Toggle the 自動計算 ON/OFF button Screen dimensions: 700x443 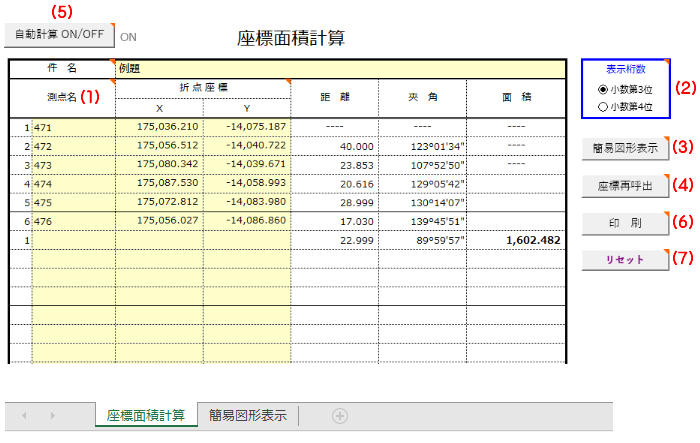click(58, 34)
